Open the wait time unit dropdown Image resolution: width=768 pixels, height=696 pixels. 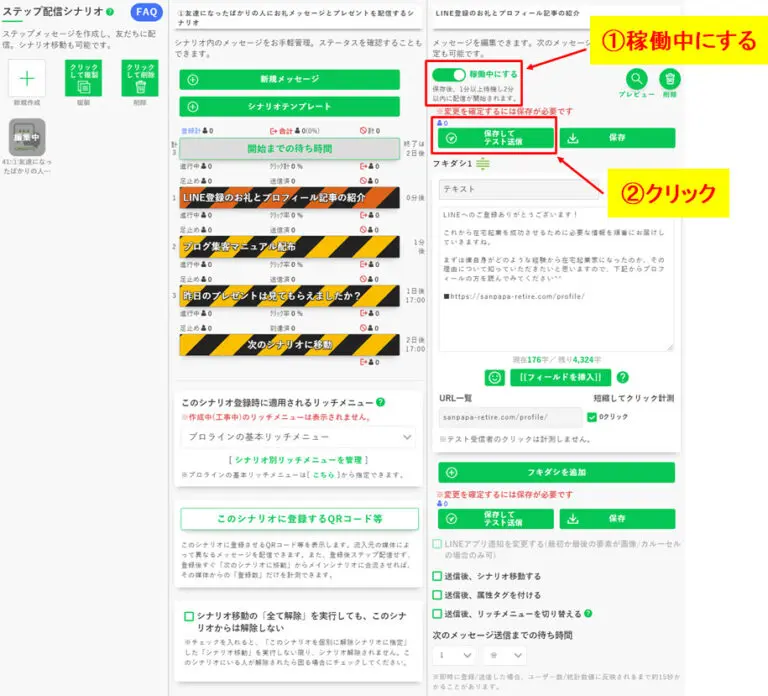[x=505, y=655]
